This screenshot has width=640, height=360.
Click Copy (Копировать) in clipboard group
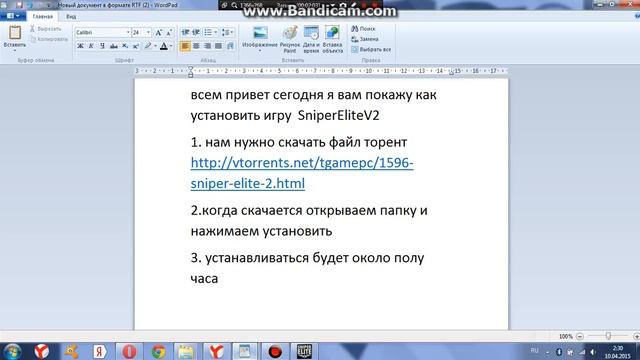(49, 39)
